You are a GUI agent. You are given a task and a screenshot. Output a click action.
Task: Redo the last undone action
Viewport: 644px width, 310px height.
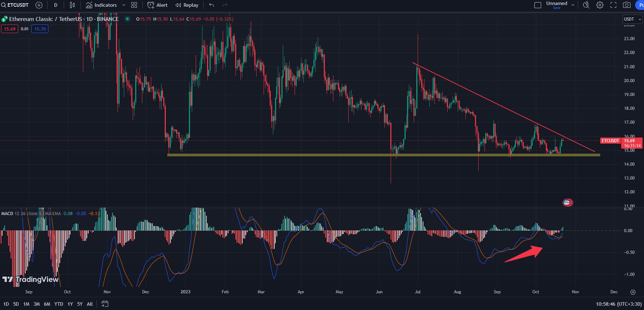tap(225, 5)
